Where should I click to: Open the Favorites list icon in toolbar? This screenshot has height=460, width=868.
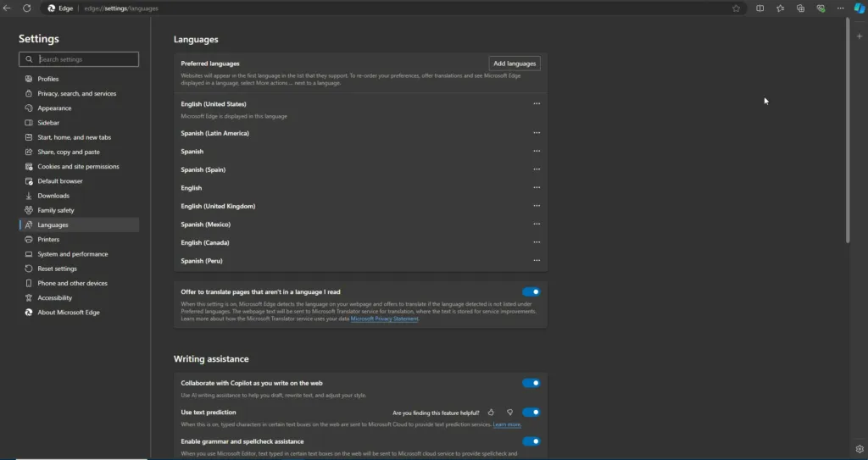pyautogui.click(x=780, y=8)
